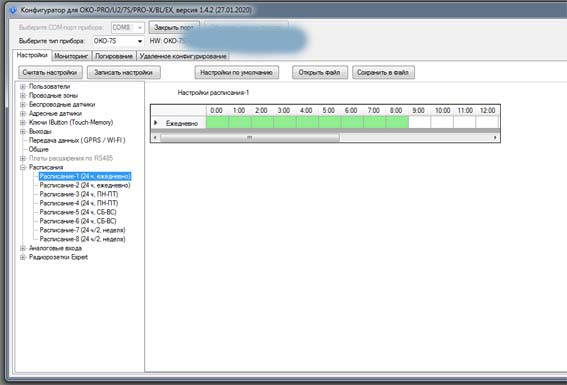Expand the Адресные датчики node
This screenshot has width=567, height=385.
point(22,114)
